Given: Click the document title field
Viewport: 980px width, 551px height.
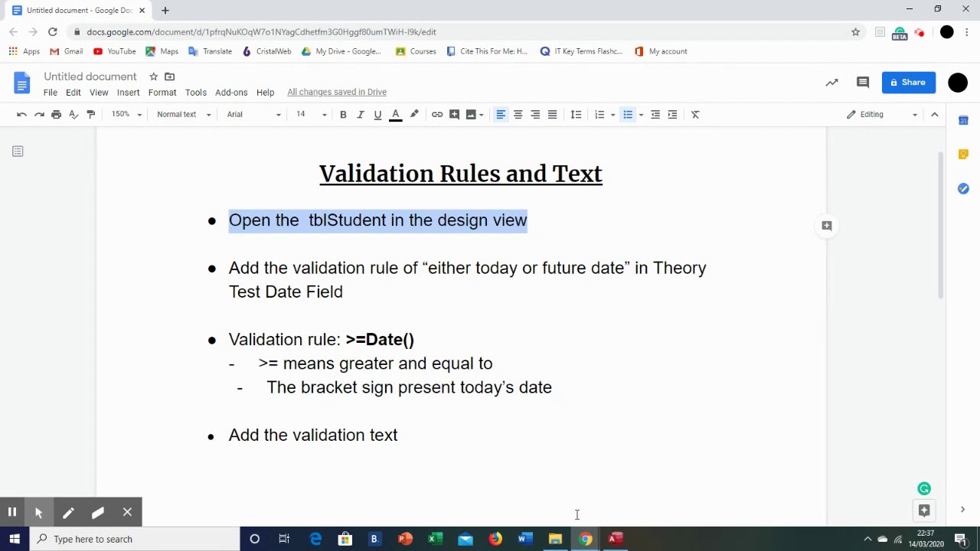Looking at the screenshot, I should pos(90,77).
